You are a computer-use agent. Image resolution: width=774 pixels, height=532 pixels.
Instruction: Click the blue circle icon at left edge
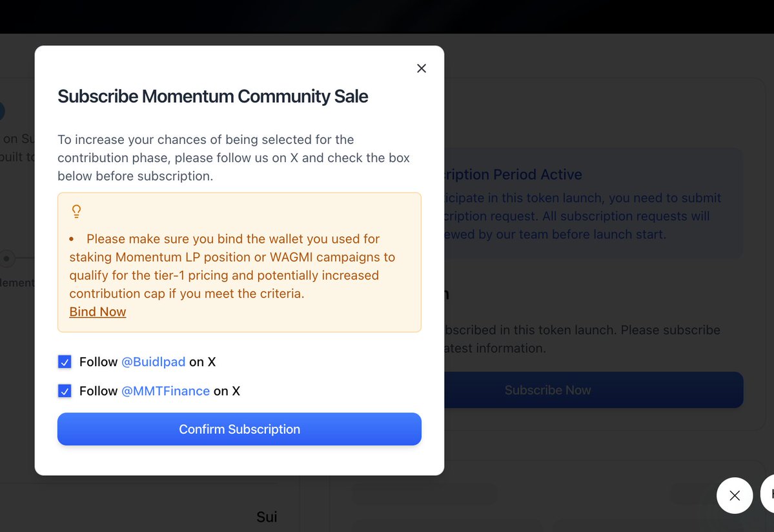click(x=1, y=111)
